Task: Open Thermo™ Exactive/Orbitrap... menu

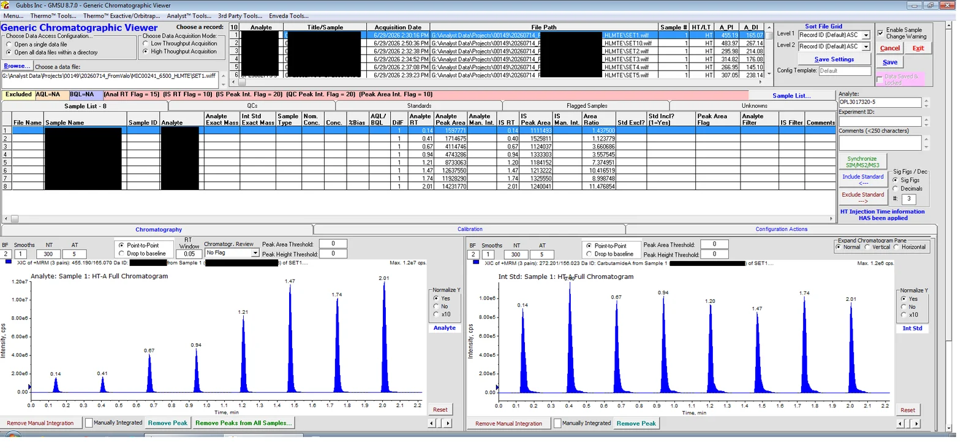Action: pyautogui.click(x=122, y=16)
